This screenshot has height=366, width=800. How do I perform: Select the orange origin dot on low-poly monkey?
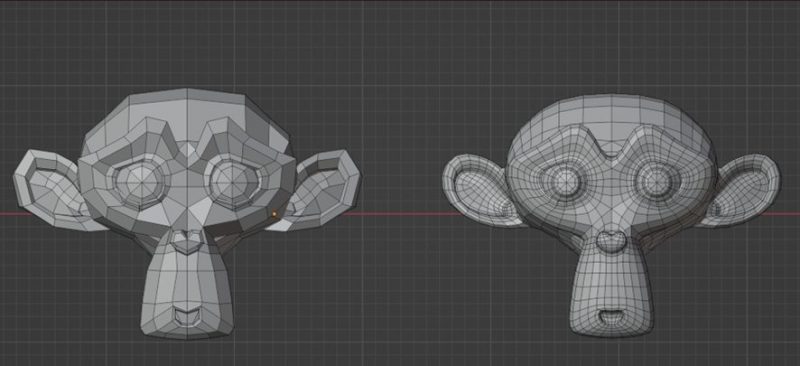274,214
